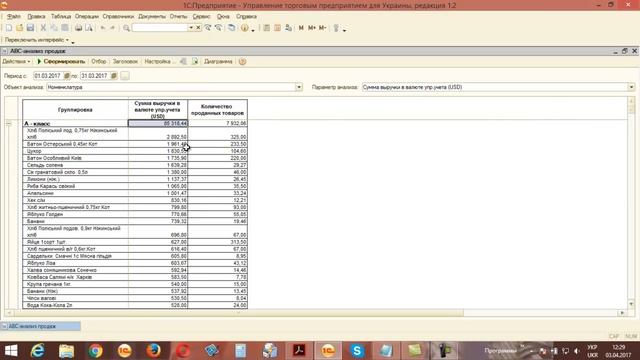
Task: Click the Find magnifier icon
Action: 127,28
